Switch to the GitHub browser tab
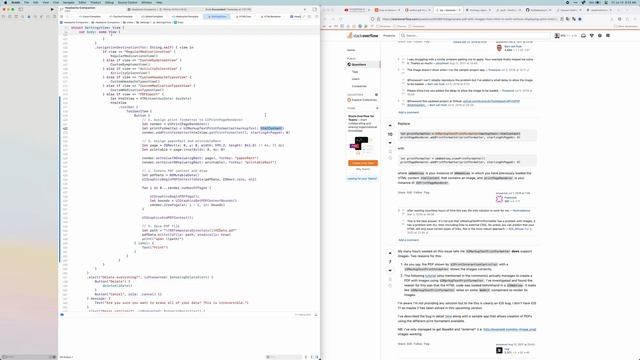The width and height of the screenshot is (640, 360). 538,9
